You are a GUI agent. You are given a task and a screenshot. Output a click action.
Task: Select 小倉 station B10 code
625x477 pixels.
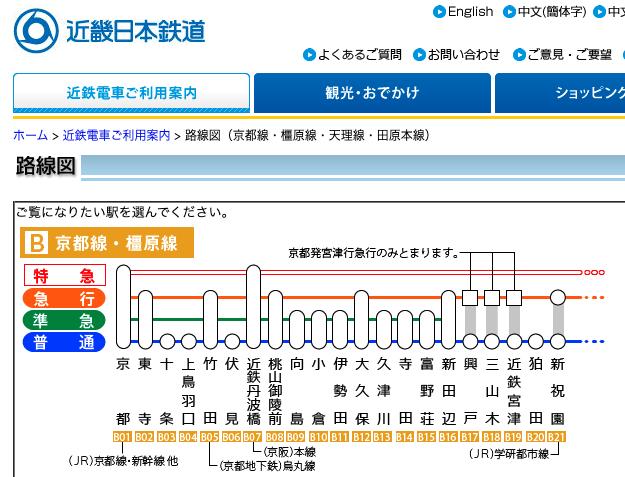318,437
